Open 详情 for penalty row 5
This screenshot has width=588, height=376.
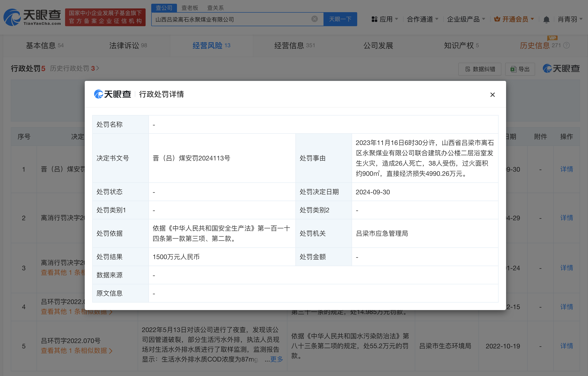click(x=566, y=346)
